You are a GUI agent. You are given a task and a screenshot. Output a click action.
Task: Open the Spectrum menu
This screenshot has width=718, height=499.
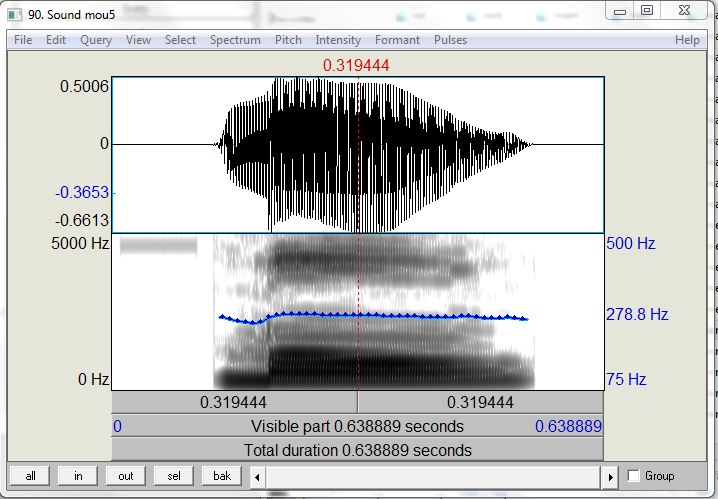[235, 40]
